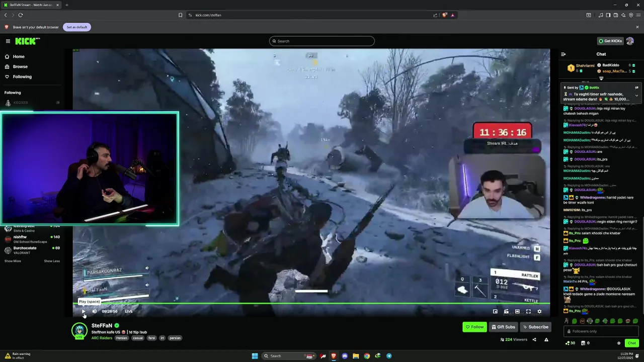Viewport: 644px width, 362px height.
Task: Open the ARC Raiders category link
Action: pos(102,338)
